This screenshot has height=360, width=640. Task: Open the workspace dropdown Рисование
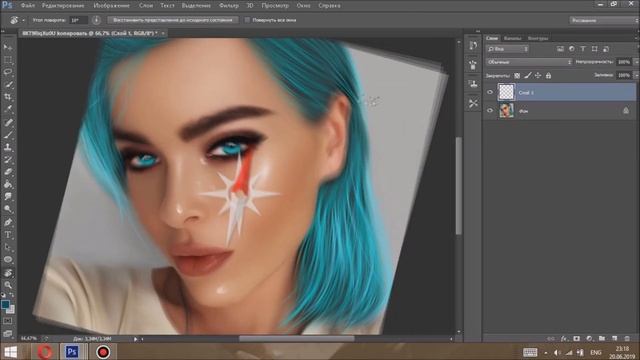click(604, 20)
